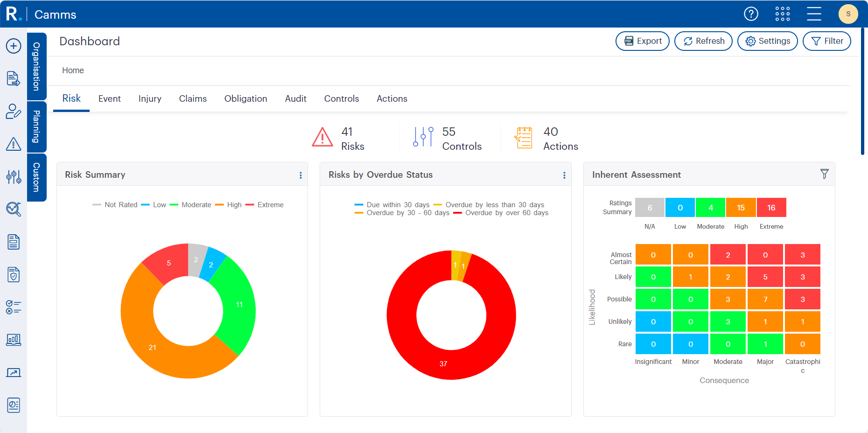The width and height of the screenshot is (868, 433).
Task: Click the Home breadcrumb link
Action: click(73, 70)
